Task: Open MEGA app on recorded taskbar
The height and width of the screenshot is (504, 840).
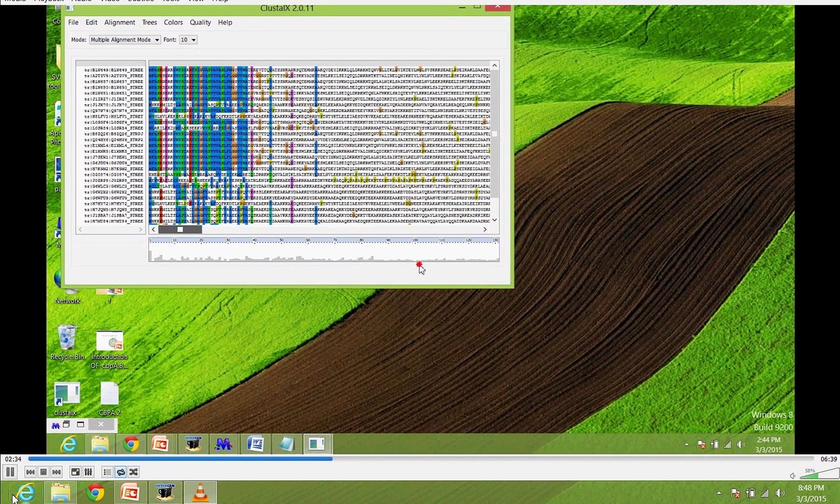Action: click(223, 444)
